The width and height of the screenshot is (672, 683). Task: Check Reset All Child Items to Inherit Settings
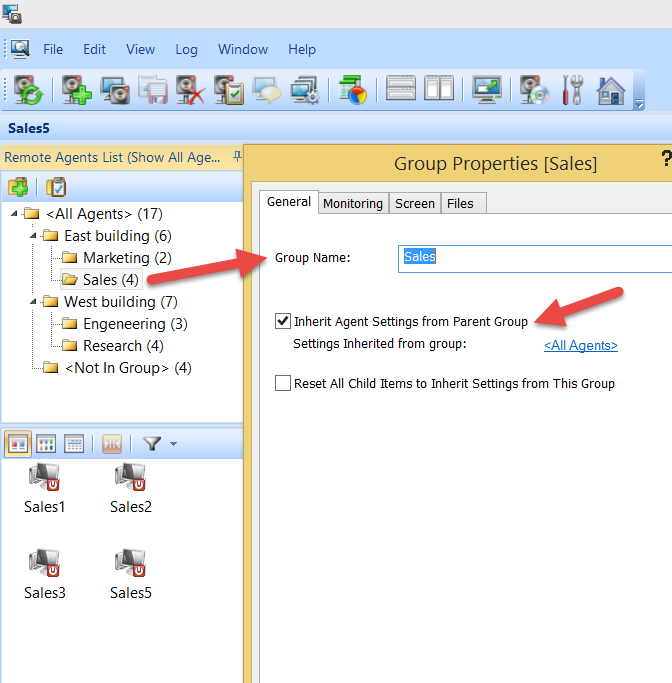283,383
